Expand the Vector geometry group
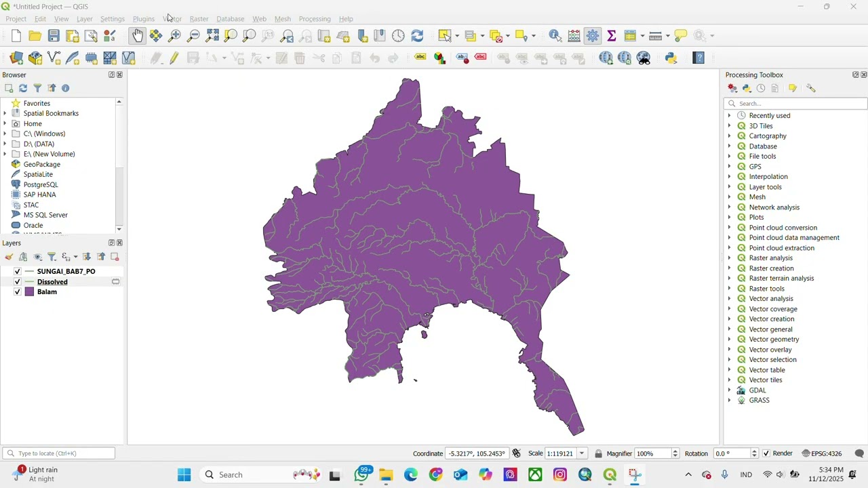This screenshot has width=868, height=488. 730,339
